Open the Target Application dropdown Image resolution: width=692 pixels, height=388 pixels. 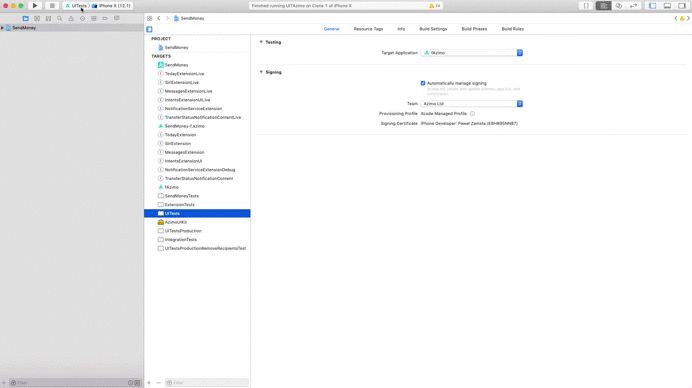pyautogui.click(x=472, y=53)
